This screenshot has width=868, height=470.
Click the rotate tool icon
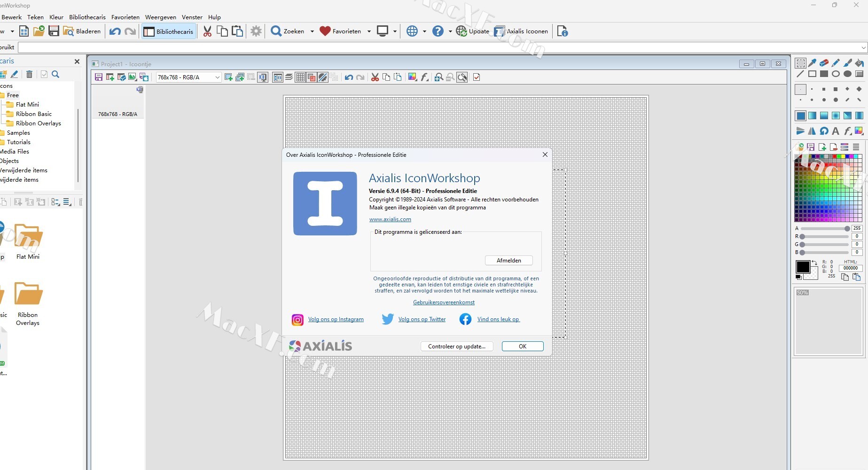click(824, 131)
